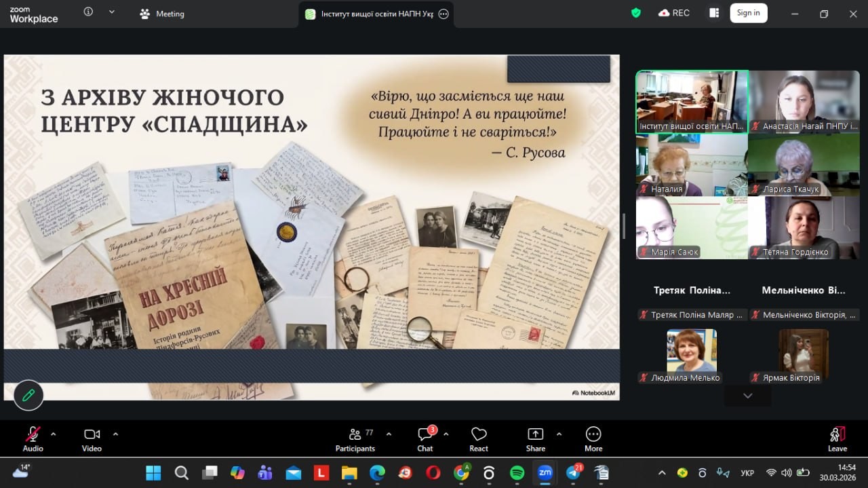Viewport: 868px width, 488px height.
Task: Show more participants with down chevron
Action: pyautogui.click(x=747, y=396)
